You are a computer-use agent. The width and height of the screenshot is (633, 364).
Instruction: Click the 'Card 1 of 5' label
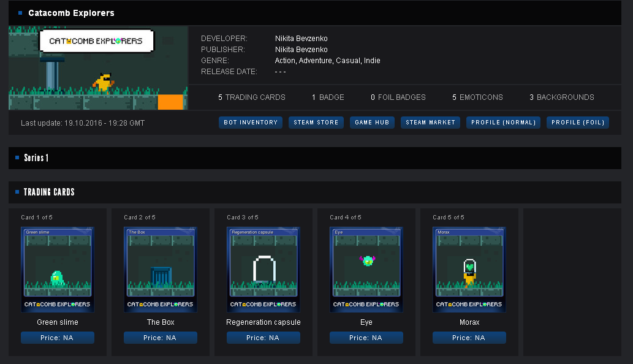(x=37, y=217)
